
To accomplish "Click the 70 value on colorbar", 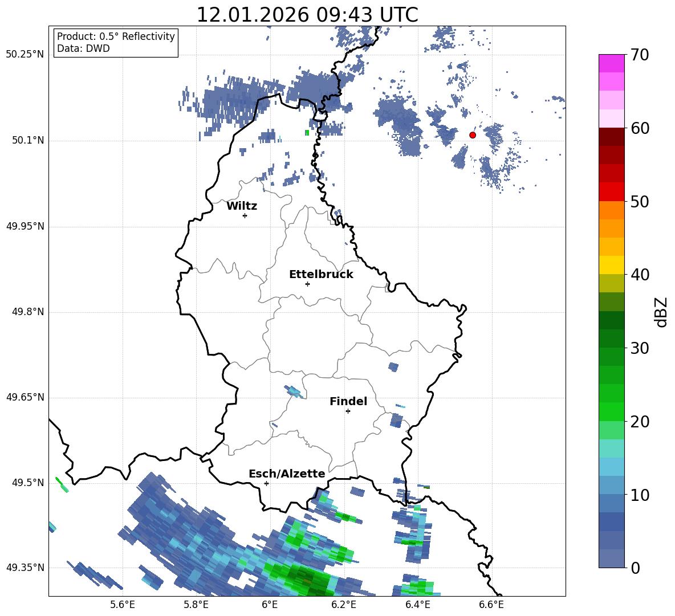I will click(x=640, y=55).
